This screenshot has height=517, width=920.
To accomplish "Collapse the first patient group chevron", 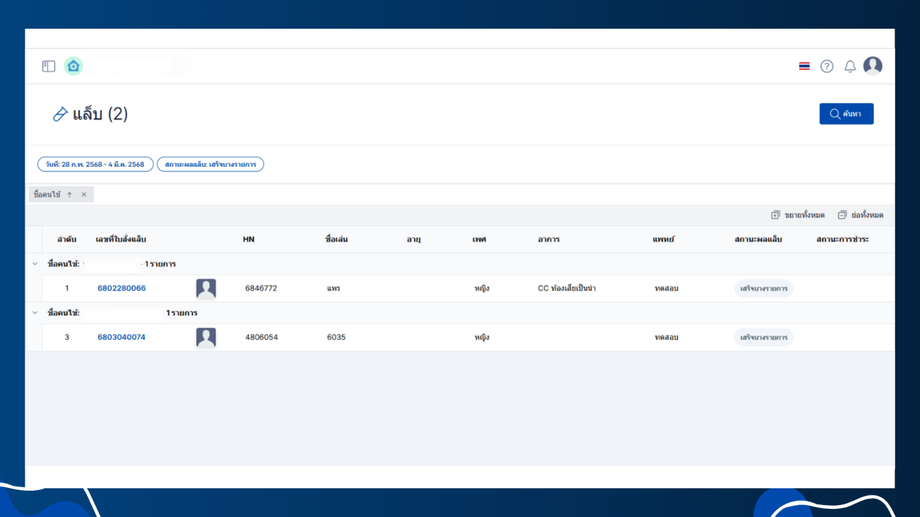I will [x=35, y=264].
